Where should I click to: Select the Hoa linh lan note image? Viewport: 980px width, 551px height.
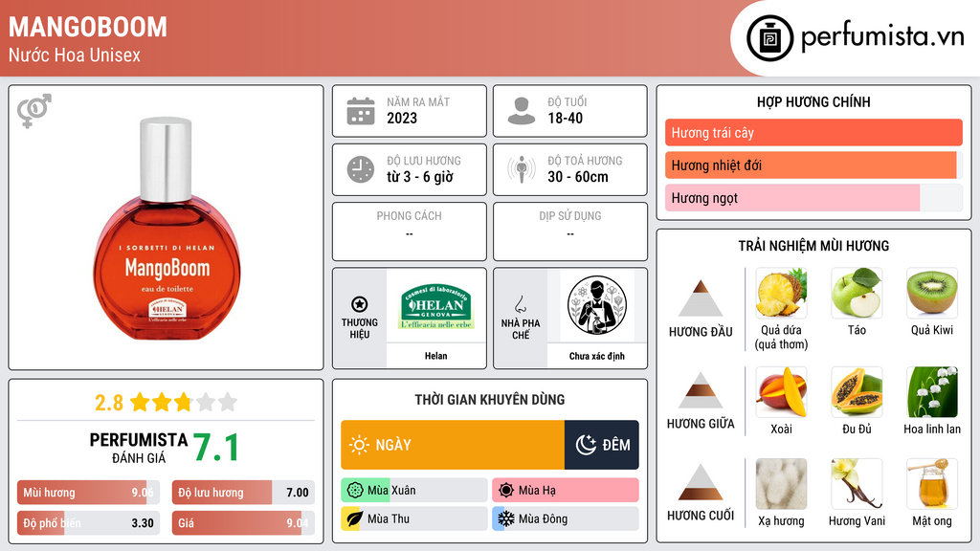932,391
